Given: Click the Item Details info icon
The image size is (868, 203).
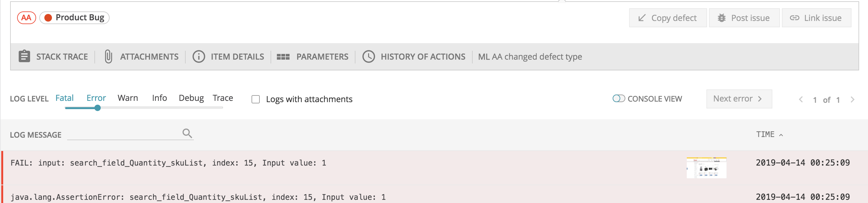Looking at the screenshot, I should click(x=199, y=56).
